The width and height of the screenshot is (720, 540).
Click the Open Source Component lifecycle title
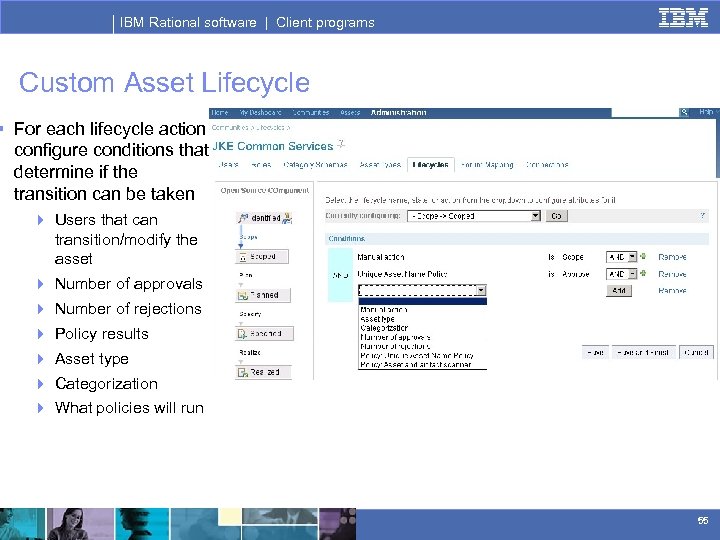tap(264, 191)
